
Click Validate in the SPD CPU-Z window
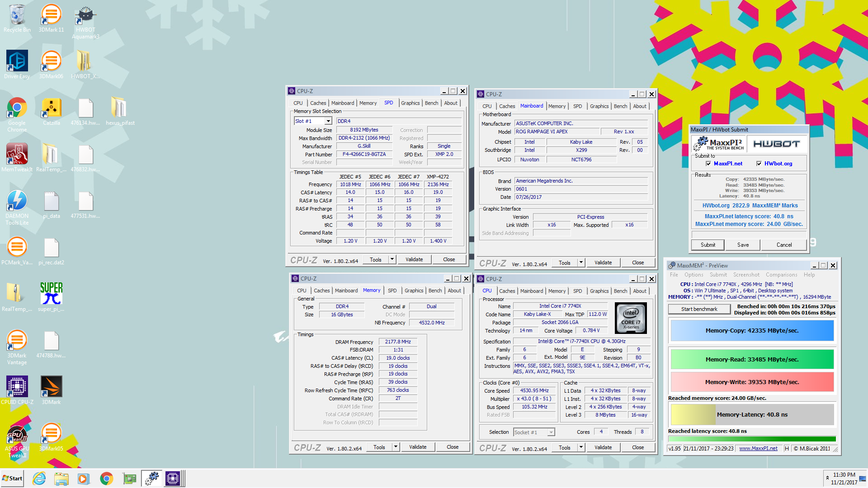(x=414, y=259)
